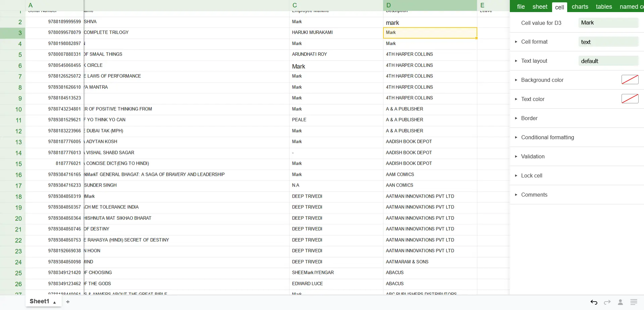Select column D header
The height and width of the screenshot is (310, 644).
(430, 5)
